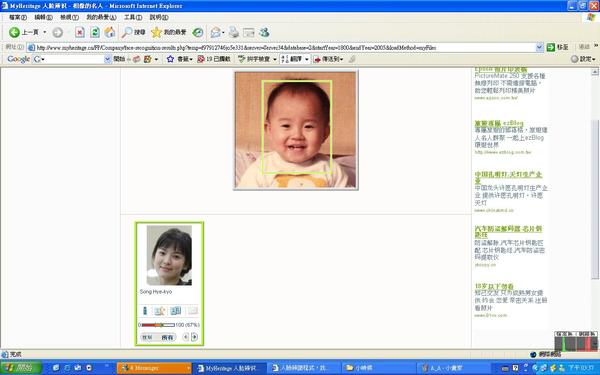This screenshot has height=375, width=600.
Task: Show next celebrity match arrow
Action: [194, 337]
